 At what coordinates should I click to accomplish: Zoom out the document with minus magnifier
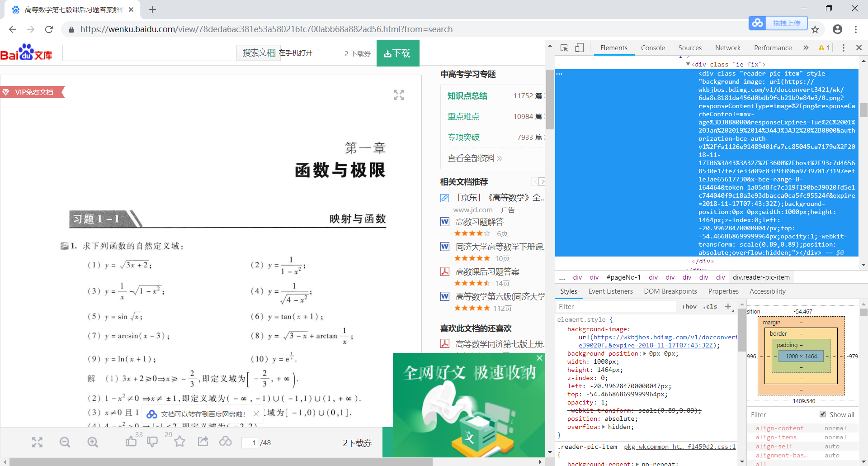pos(65,442)
